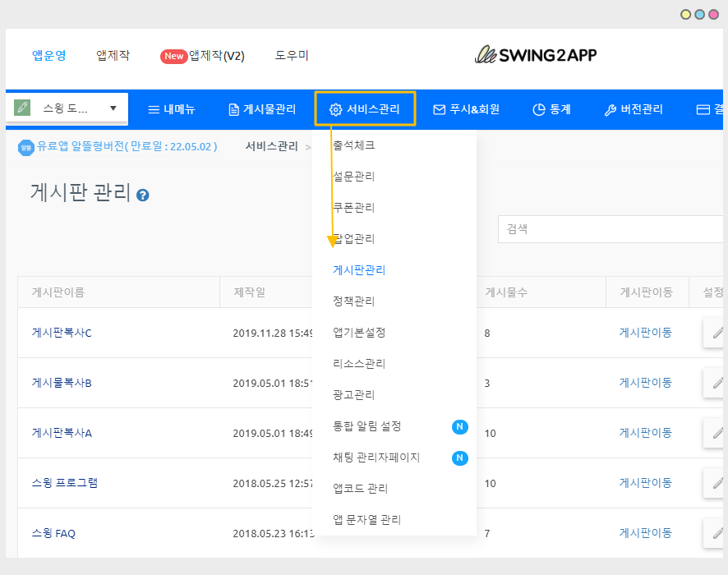Click the pencil edit icon for 스윙 프로그램 row
The width and height of the screenshot is (728, 575).
point(716,483)
